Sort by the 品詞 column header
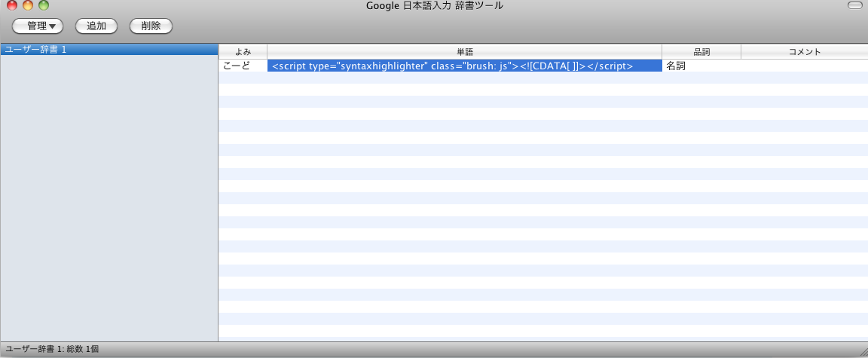868x358 pixels. (x=701, y=51)
